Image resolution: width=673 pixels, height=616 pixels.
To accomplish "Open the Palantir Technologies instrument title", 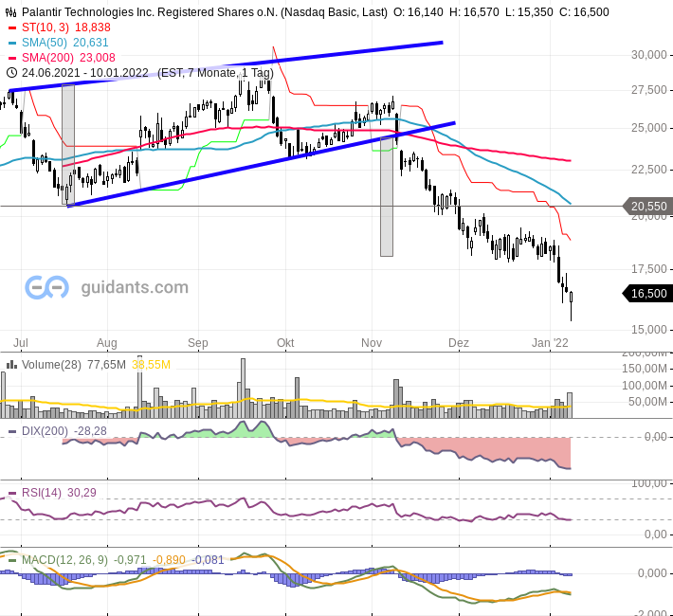I will (205, 12).
